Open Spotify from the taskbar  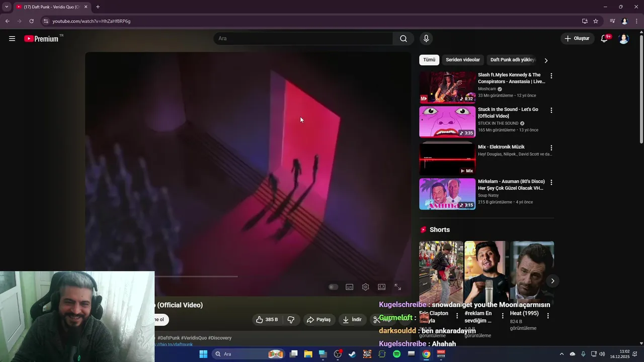396,354
